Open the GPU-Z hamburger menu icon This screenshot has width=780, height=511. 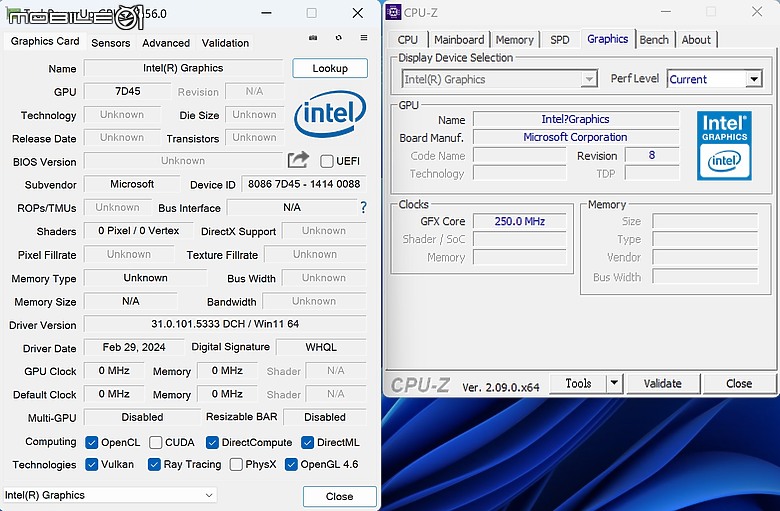click(x=364, y=38)
